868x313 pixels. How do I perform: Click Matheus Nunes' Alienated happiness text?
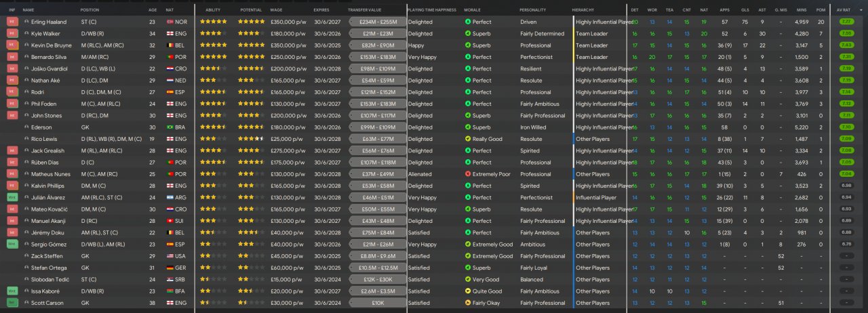click(419, 174)
